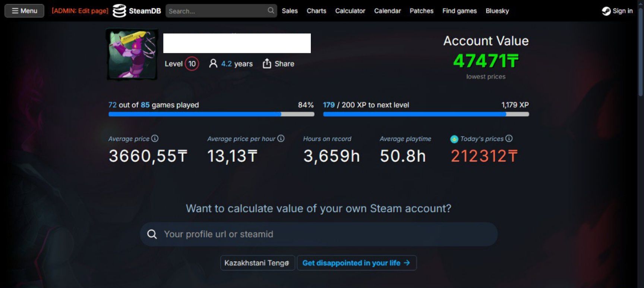
Task: Click Get disappointed in your life button
Action: click(x=357, y=263)
